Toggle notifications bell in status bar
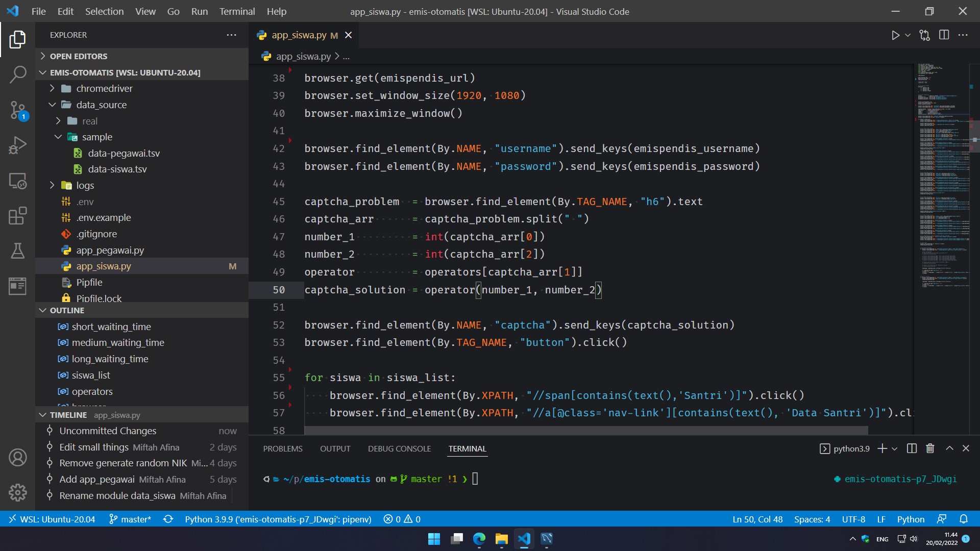This screenshot has height=551, width=980. (x=964, y=519)
